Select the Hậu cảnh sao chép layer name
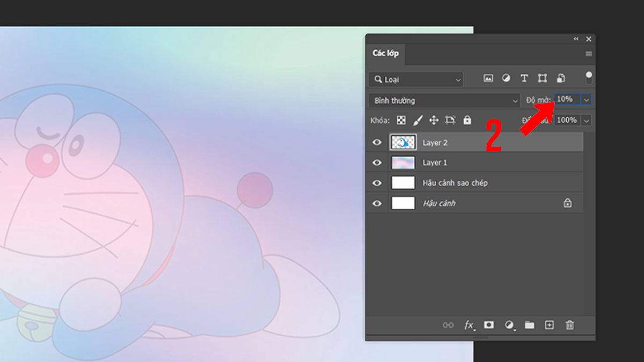The height and width of the screenshot is (362, 644). (455, 183)
